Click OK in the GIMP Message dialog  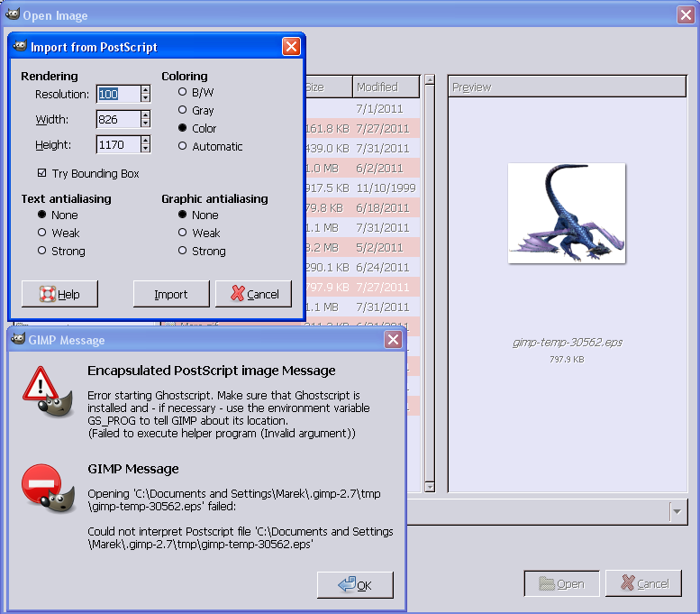coord(355,585)
